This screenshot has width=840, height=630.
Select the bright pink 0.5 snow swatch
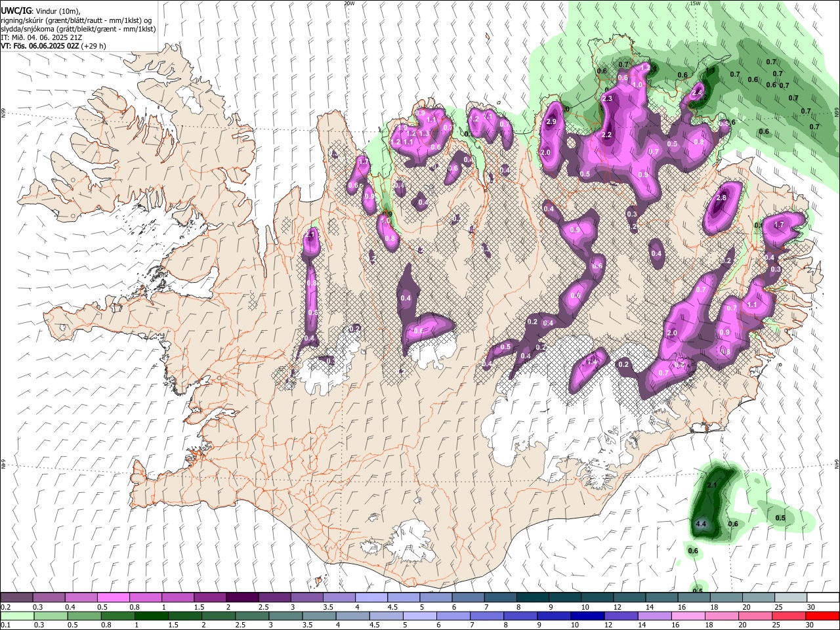coord(113,598)
